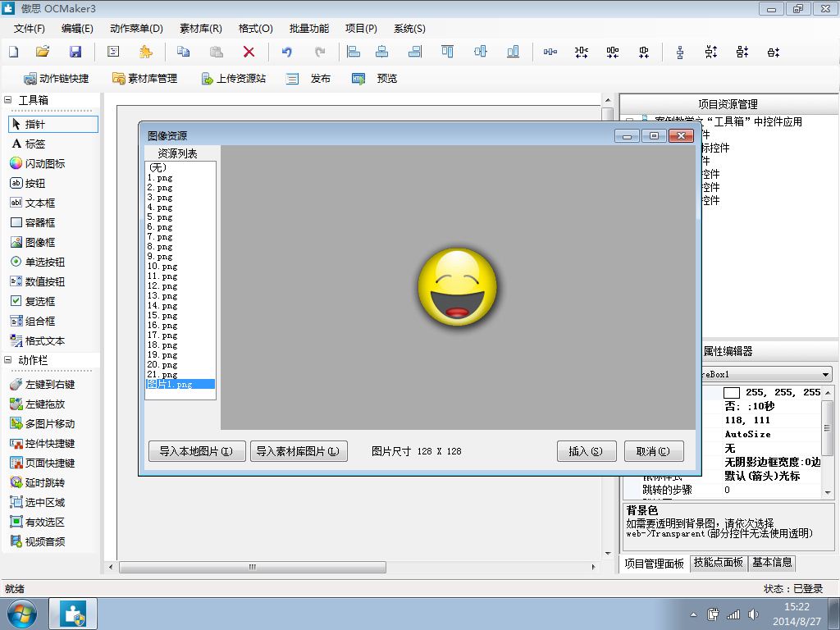Select the 闪动图标 tool in toolbox

[x=44, y=163]
